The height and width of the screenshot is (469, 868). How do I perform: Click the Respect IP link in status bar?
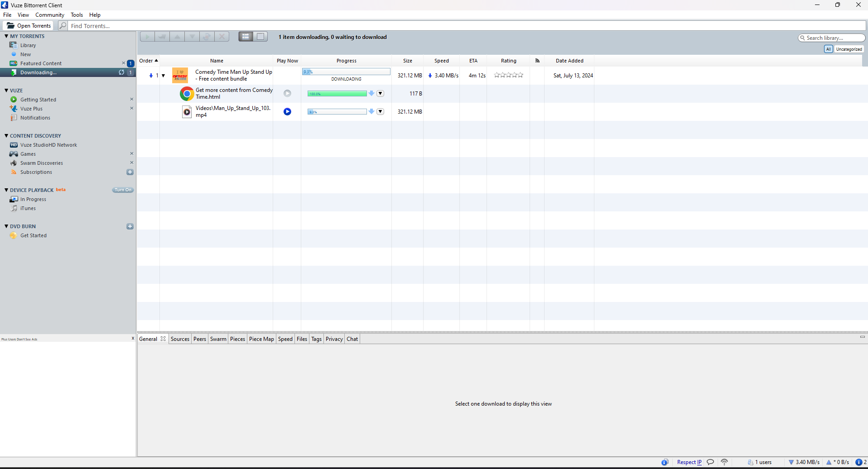point(689,462)
